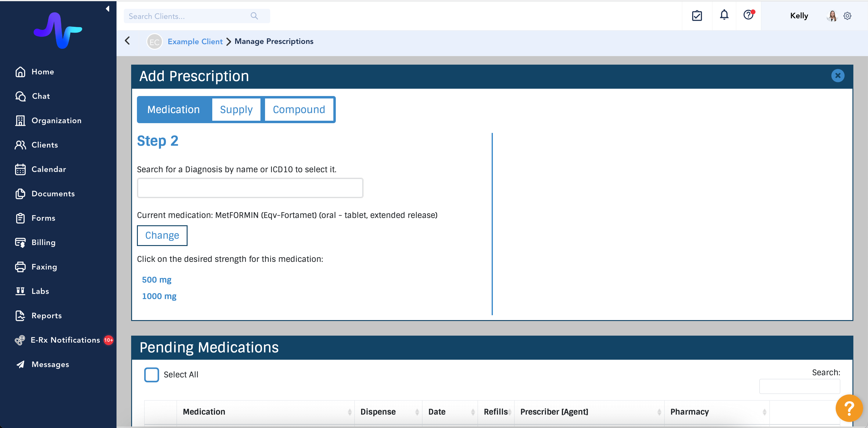Open the Calendar
Screen dimensions: 868x428
pos(49,169)
